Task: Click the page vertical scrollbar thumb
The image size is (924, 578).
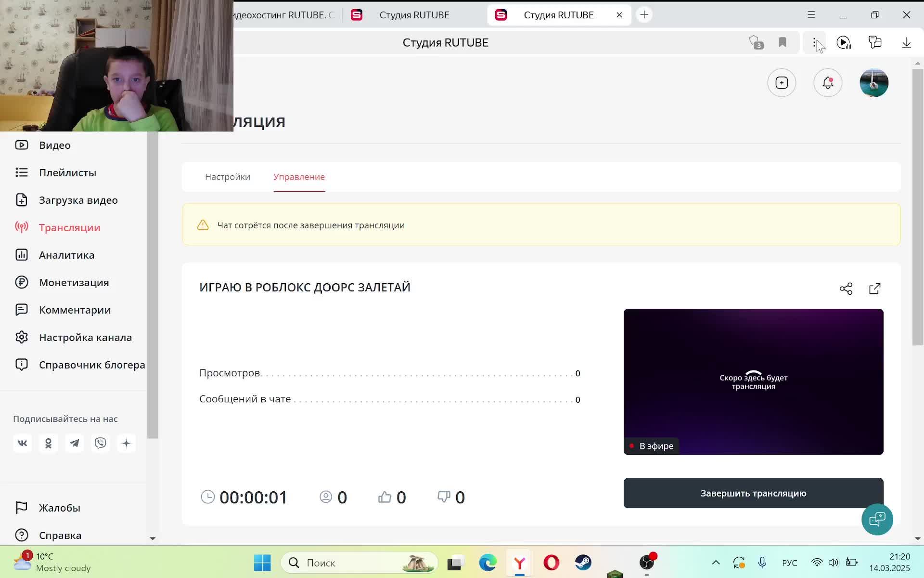Action: click(918, 207)
